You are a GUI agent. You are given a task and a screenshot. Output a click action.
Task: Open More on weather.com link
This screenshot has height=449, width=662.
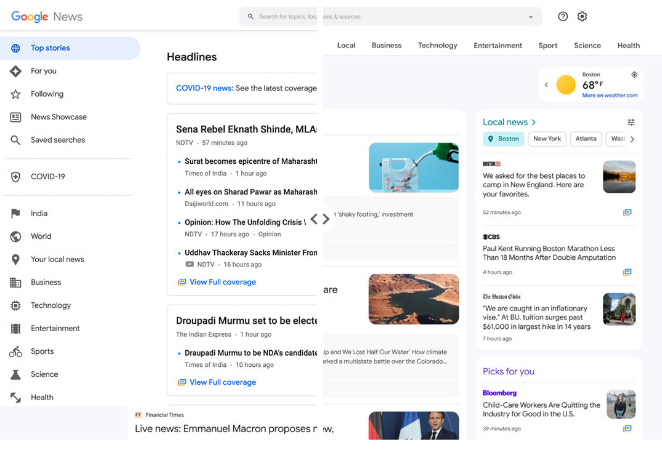pyautogui.click(x=610, y=95)
